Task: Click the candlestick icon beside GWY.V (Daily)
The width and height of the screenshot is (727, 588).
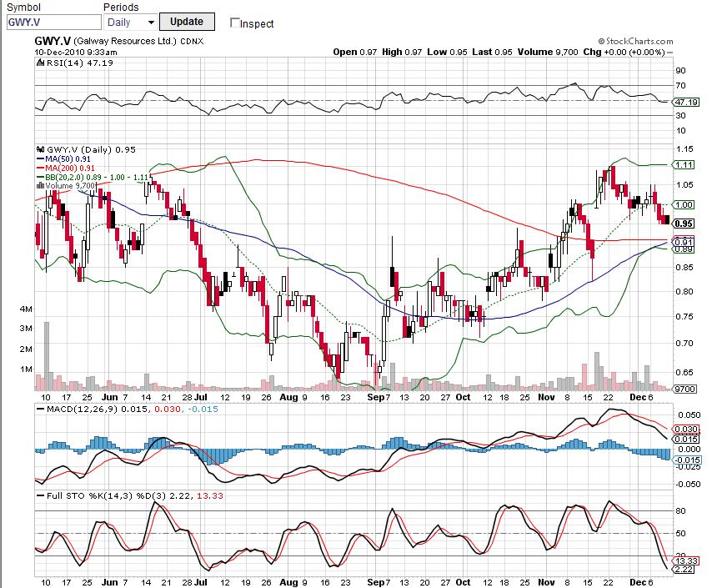Action: coord(41,149)
